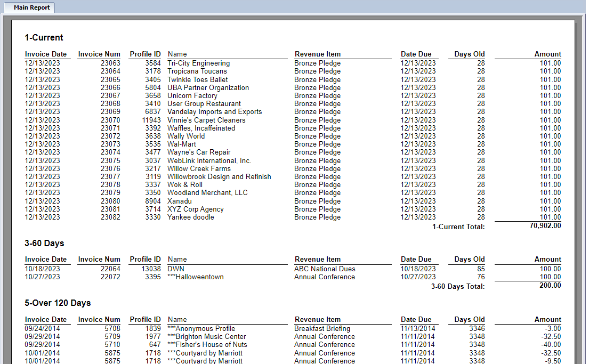The width and height of the screenshot is (589, 364).
Task: Click Tropicana Toucans row name
Action: (x=197, y=71)
